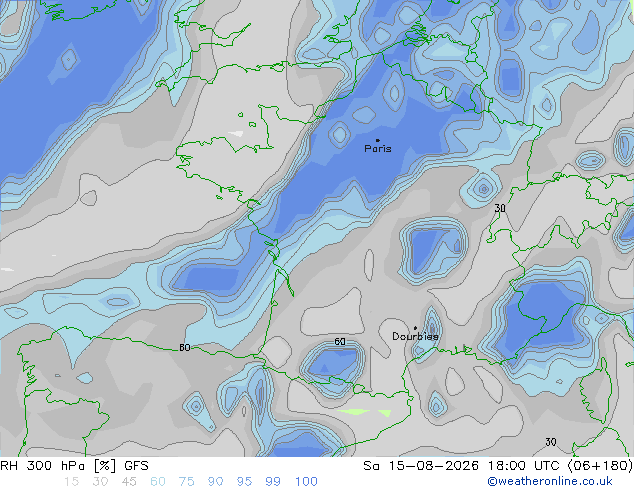This screenshot has width=634, height=490.
Task: Click the Paris city label
Action: tap(378, 149)
